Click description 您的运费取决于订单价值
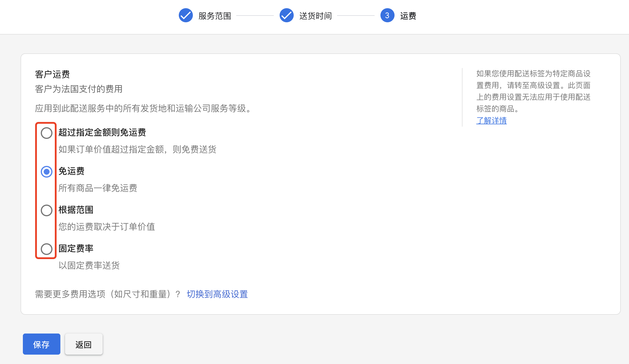Screen dimensions: 629x364 point(107,227)
